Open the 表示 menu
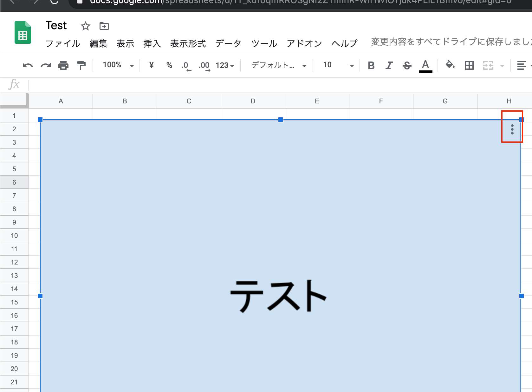 (x=125, y=43)
